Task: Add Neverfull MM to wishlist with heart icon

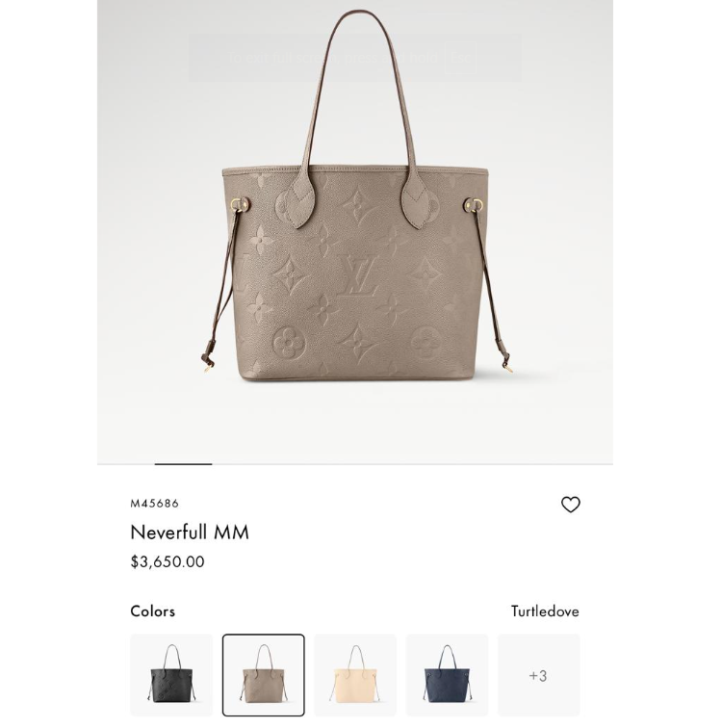Action: [570, 505]
